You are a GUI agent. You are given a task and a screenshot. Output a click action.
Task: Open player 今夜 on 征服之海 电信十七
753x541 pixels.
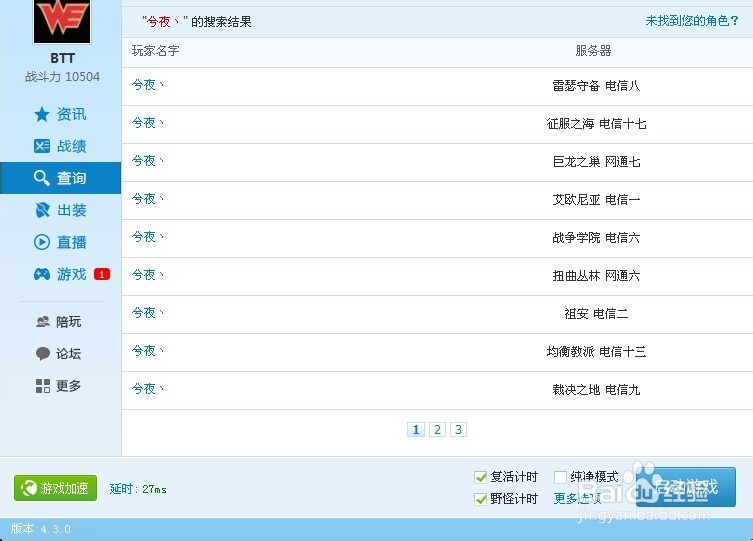point(147,123)
